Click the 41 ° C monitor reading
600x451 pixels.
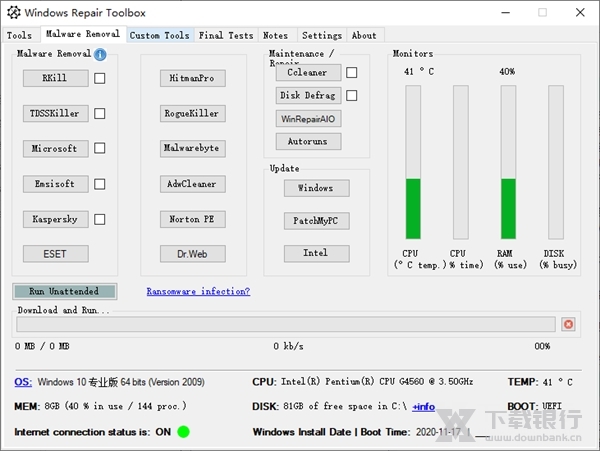tap(419, 72)
